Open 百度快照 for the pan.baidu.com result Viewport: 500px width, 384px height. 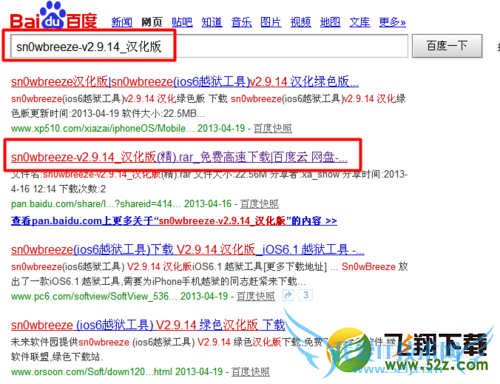[259, 204]
